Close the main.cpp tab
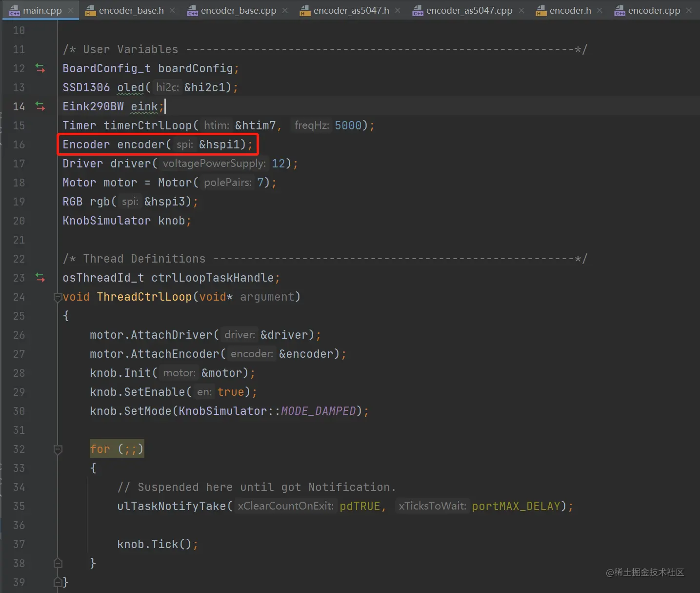 [71, 10]
